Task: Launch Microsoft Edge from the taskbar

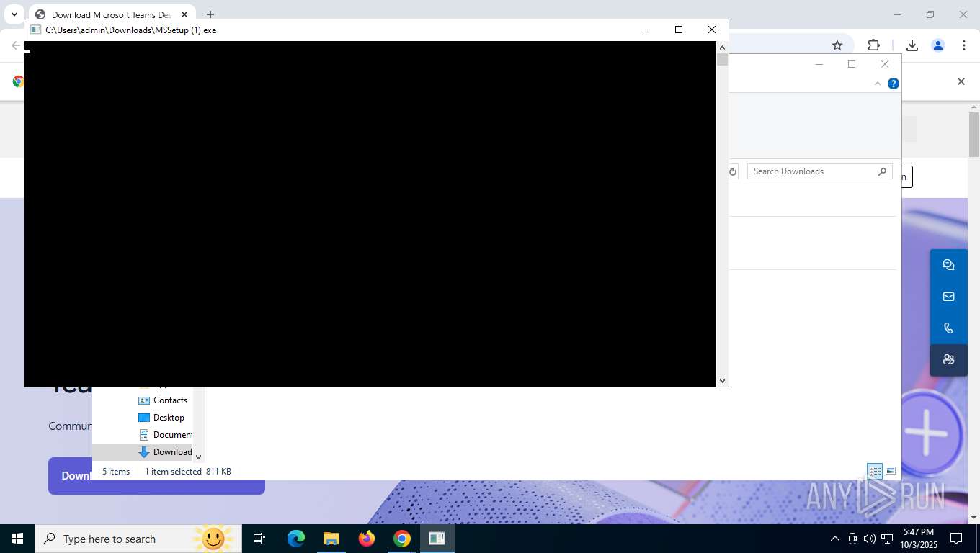Action: pyautogui.click(x=296, y=539)
